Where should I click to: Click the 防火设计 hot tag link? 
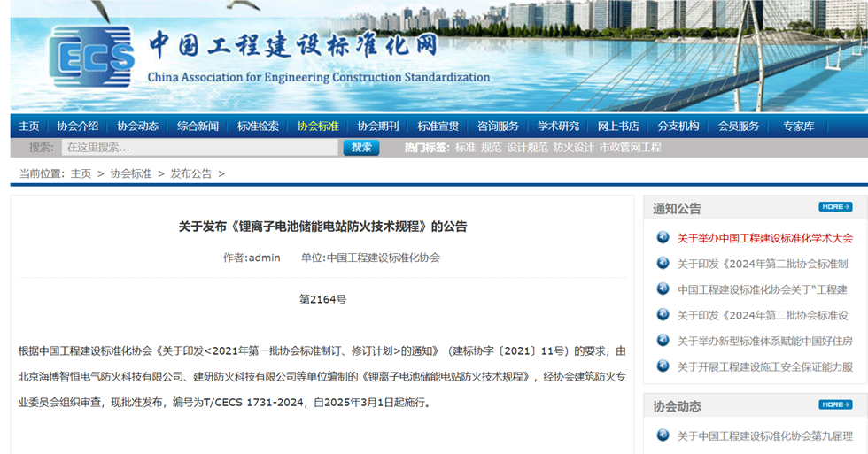click(x=573, y=148)
